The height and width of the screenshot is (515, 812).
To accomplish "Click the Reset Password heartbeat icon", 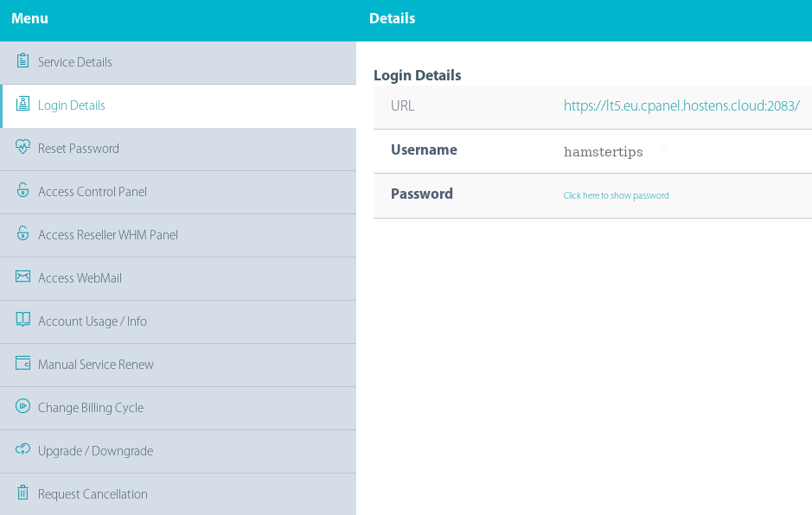I will click(x=22, y=147).
